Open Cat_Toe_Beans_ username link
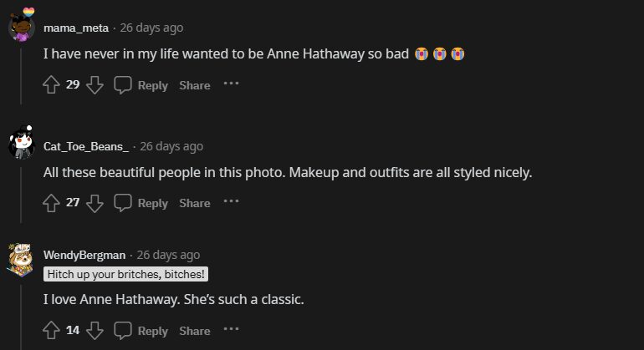Image resolution: width=644 pixels, height=350 pixels. [86, 146]
